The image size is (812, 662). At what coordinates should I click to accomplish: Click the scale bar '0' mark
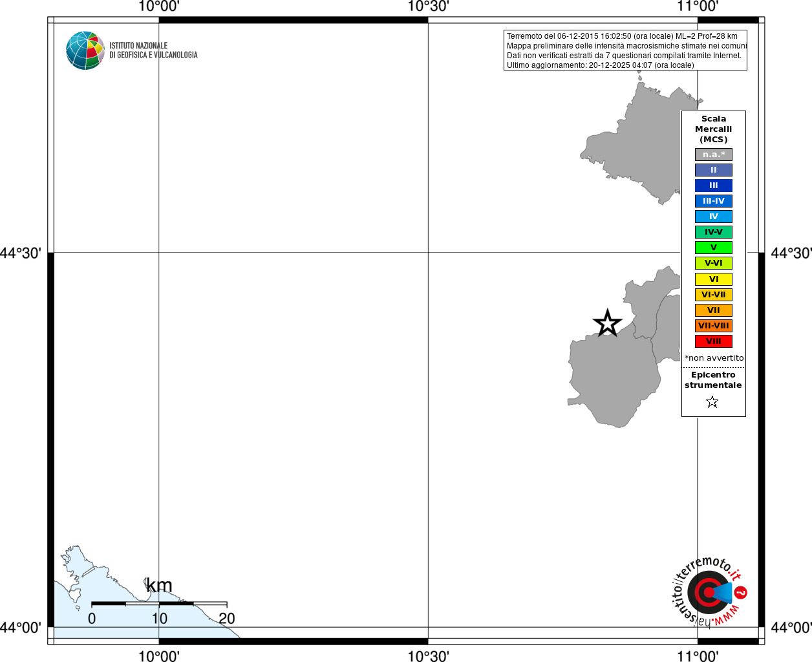click(x=92, y=619)
